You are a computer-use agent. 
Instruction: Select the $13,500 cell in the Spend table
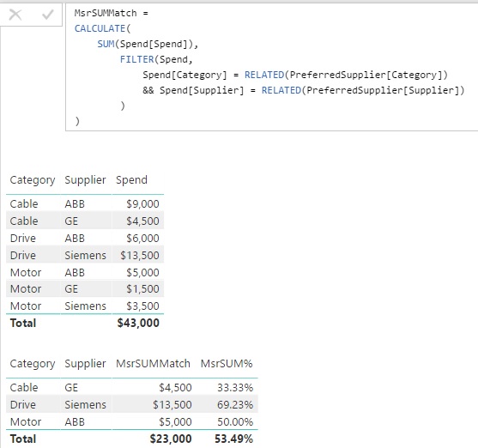140,255
